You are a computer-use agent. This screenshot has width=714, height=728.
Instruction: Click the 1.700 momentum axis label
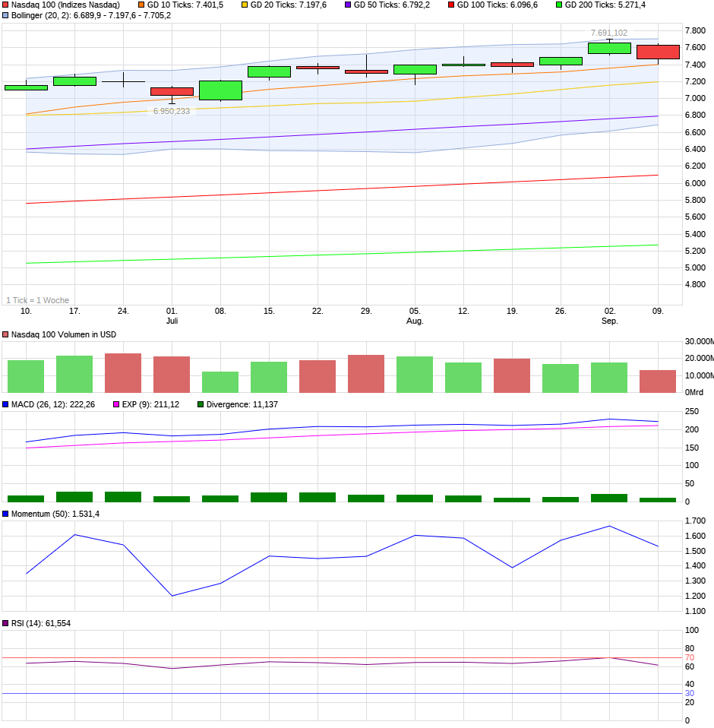[695, 521]
